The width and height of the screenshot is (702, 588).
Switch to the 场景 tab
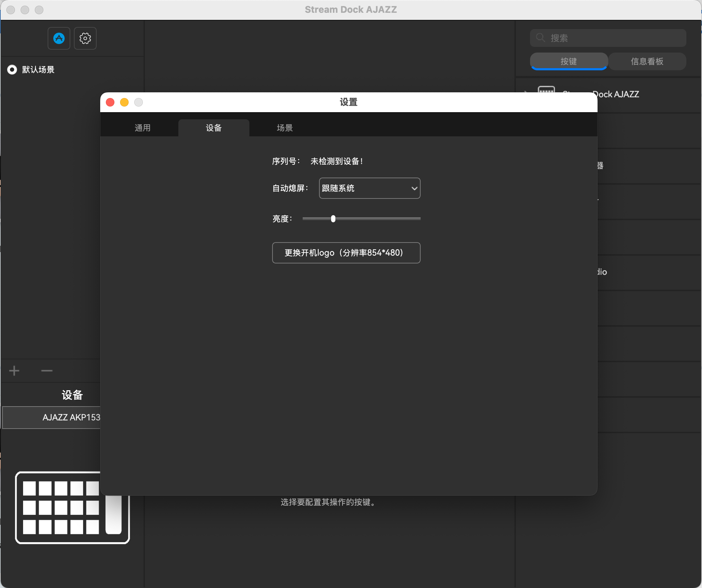tap(285, 128)
